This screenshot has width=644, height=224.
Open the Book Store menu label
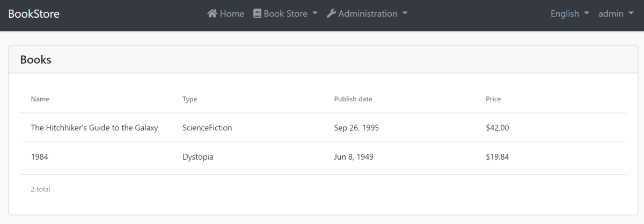(x=286, y=13)
